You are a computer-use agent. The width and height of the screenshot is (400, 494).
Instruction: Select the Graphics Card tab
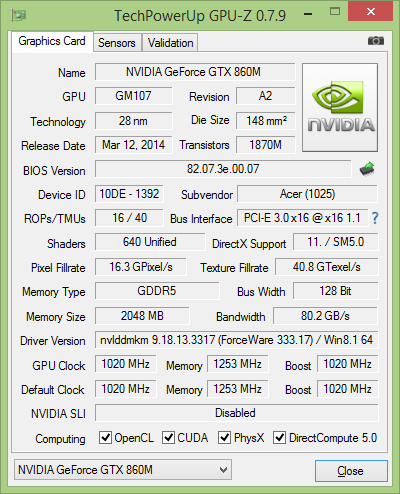tap(52, 41)
